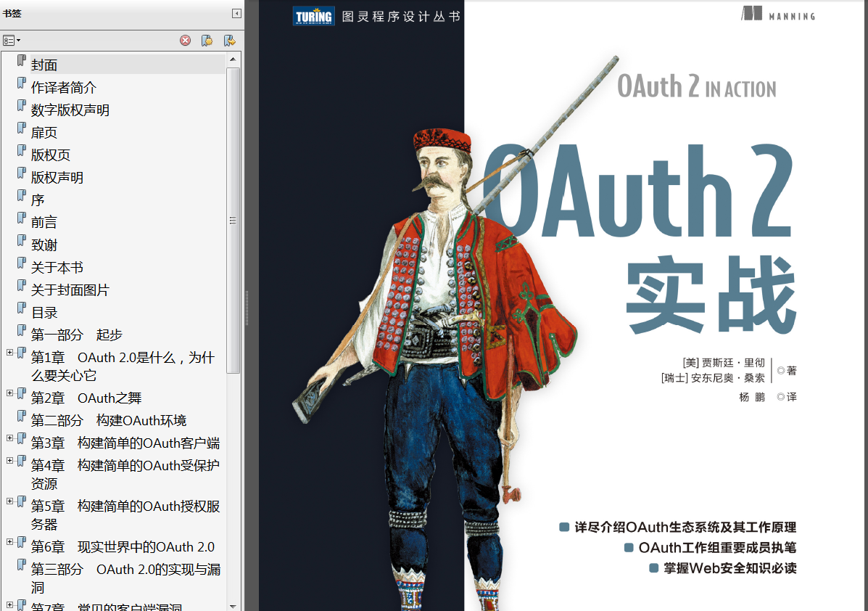Open 第三部分 OAuth 2.0的实现与漏洞 bookmark
The width and height of the screenshot is (868, 611).
125,578
